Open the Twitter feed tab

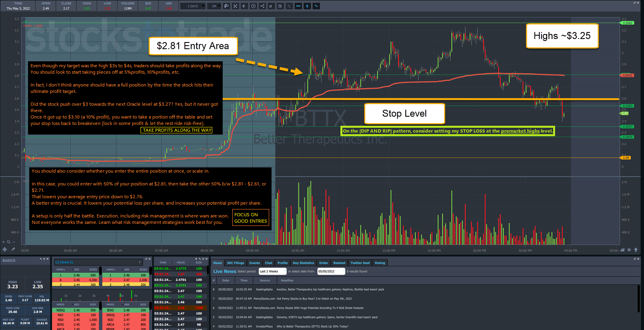pos(360,263)
